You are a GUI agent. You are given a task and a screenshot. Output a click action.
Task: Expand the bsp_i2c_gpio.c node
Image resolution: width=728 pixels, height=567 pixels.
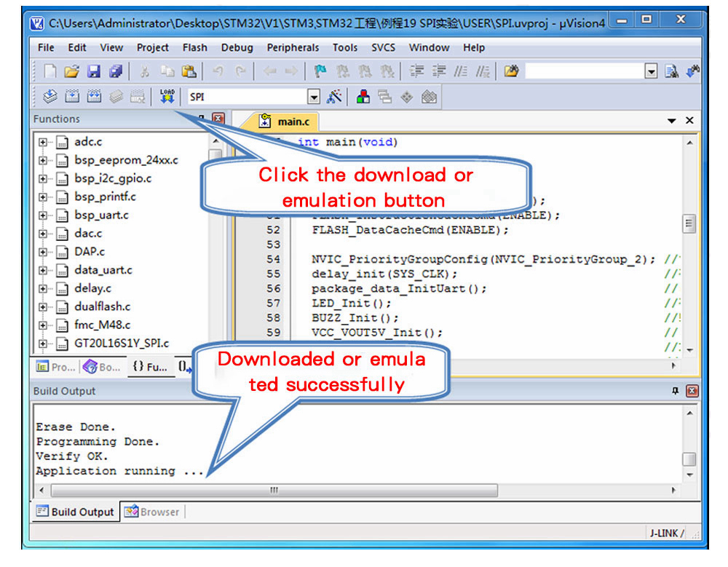(43, 179)
